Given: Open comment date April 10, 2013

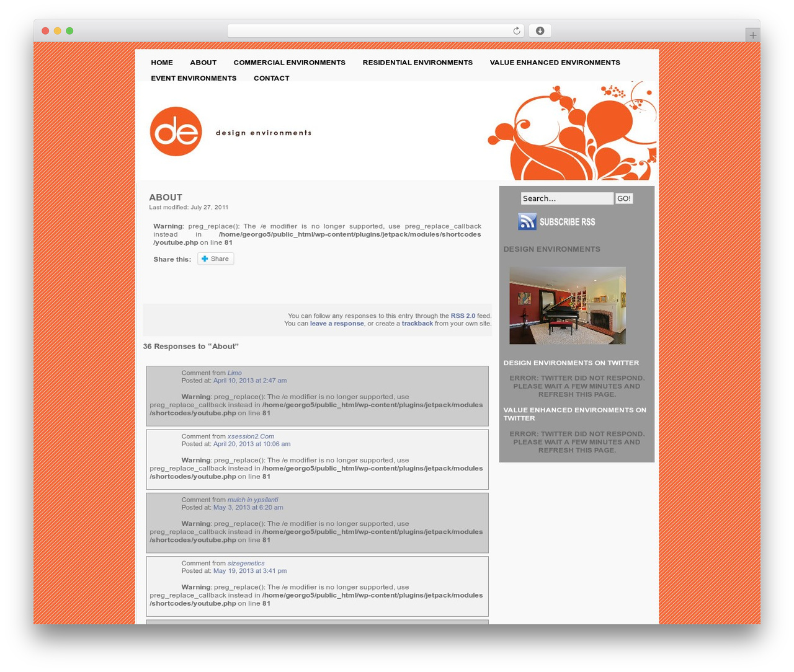Looking at the screenshot, I should click(x=250, y=381).
